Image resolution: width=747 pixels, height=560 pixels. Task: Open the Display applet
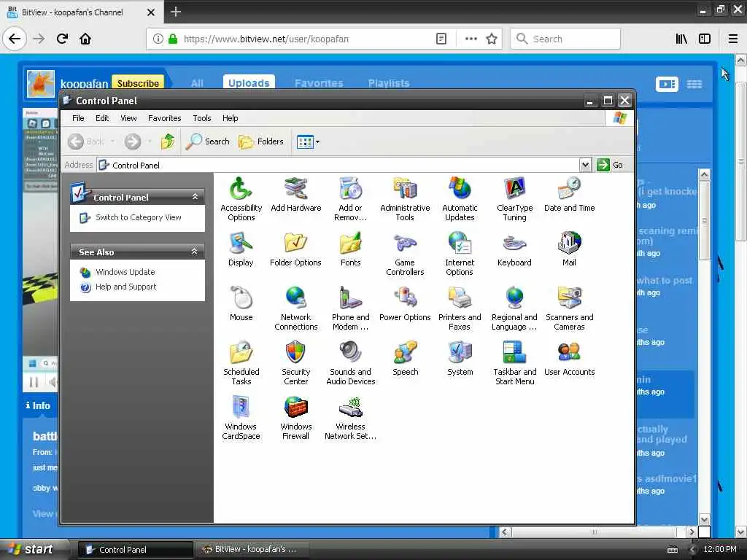tap(241, 249)
